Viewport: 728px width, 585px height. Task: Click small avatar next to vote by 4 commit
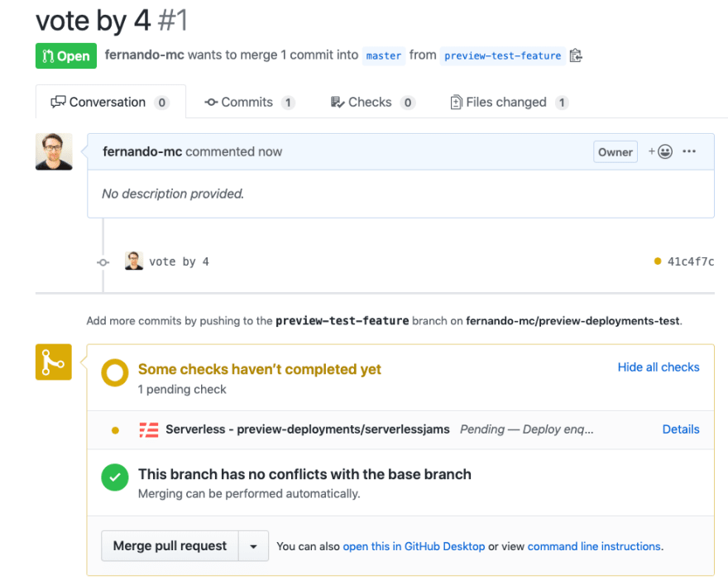[x=134, y=261]
